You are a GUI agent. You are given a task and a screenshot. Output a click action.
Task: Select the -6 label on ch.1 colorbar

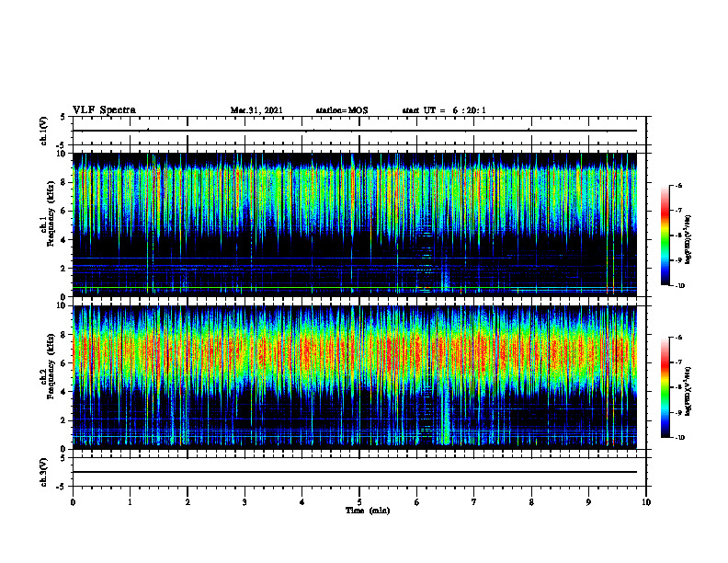[678, 185]
